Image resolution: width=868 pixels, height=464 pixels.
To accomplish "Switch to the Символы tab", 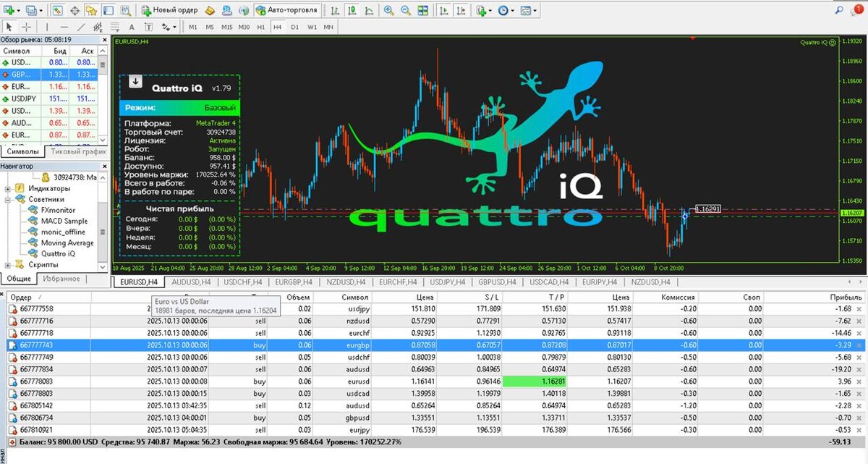I will coord(22,152).
